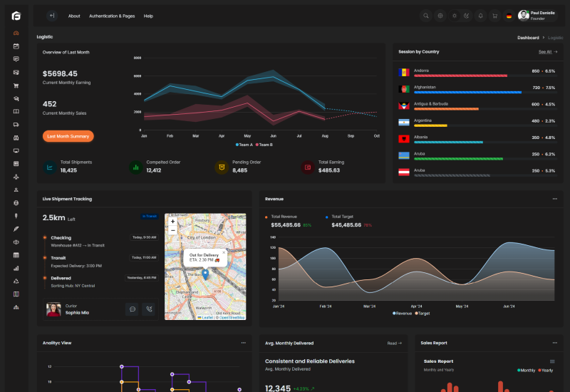The image size is (570, 392).
Task: Expand the Revenue card three-dot menu
Action: pyautogui.click(x=554, y=199)
